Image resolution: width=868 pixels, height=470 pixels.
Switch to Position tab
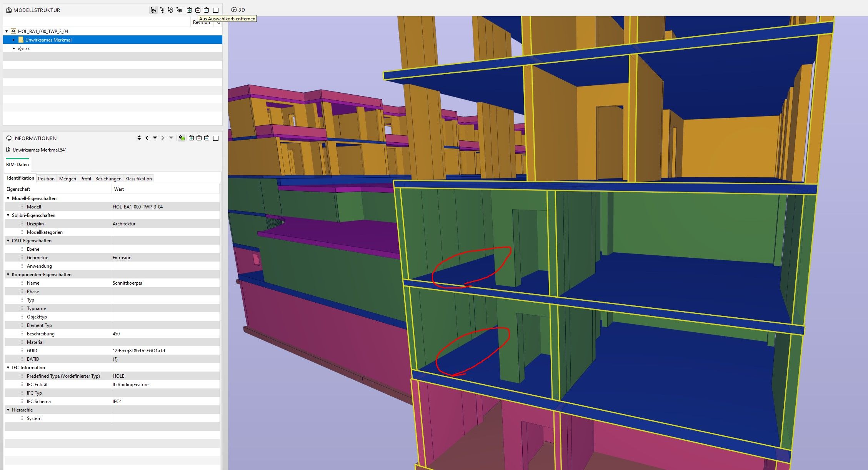tap(46, 178)
